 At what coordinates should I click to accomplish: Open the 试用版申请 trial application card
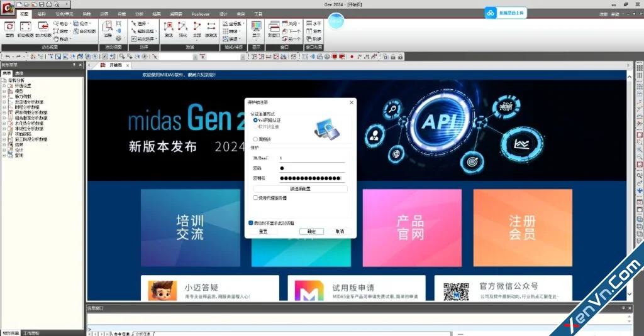(x=357, y=288)
